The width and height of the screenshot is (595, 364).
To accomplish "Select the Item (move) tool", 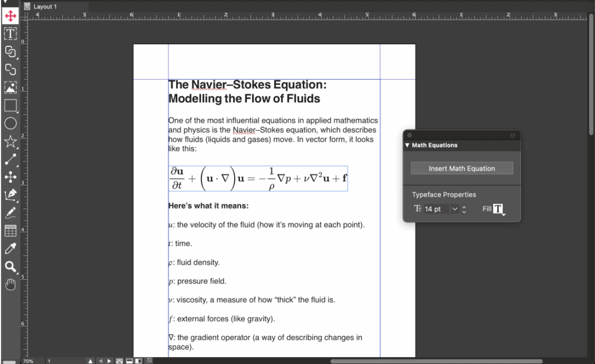I will pyautogui.click(x=10, y=16).
